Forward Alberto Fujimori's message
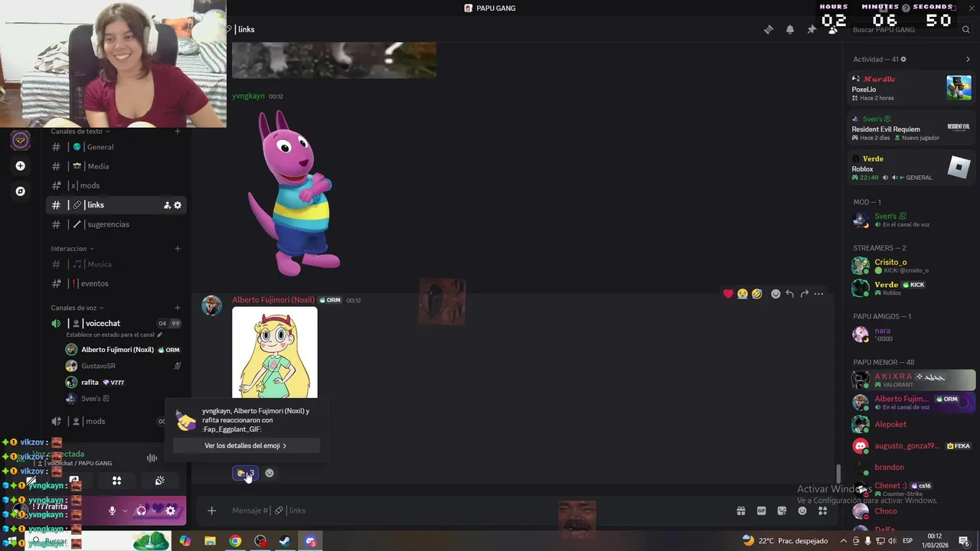Image resolution: width=980 pixels, height=551 pixels. [x=805, y=294]
